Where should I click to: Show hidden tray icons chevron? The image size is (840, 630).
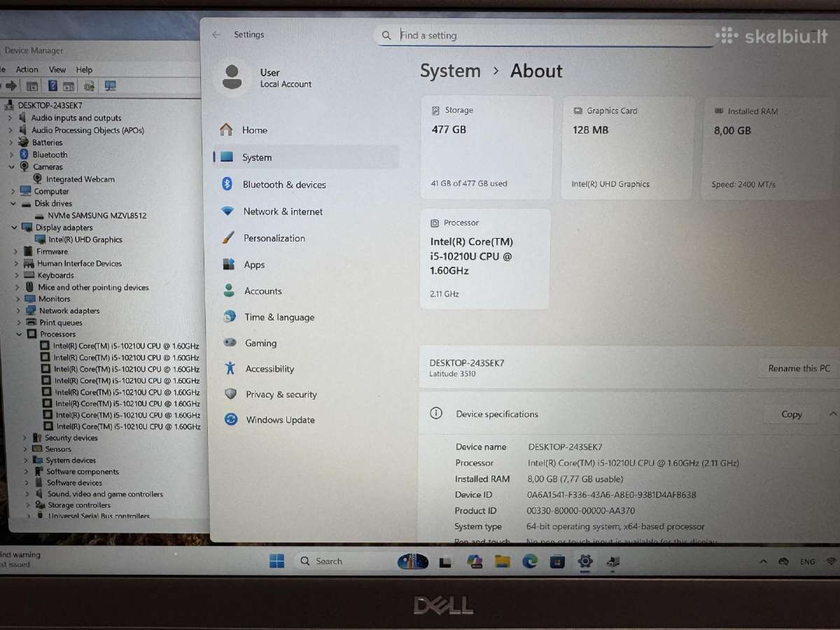(x=764, y=561)
